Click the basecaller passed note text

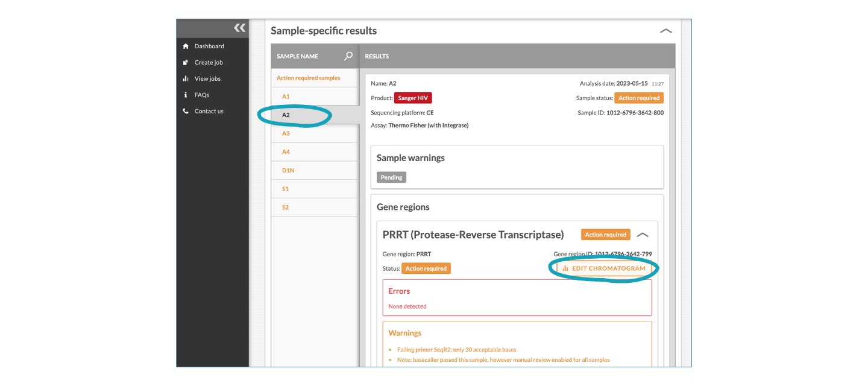tap(503, 360)
